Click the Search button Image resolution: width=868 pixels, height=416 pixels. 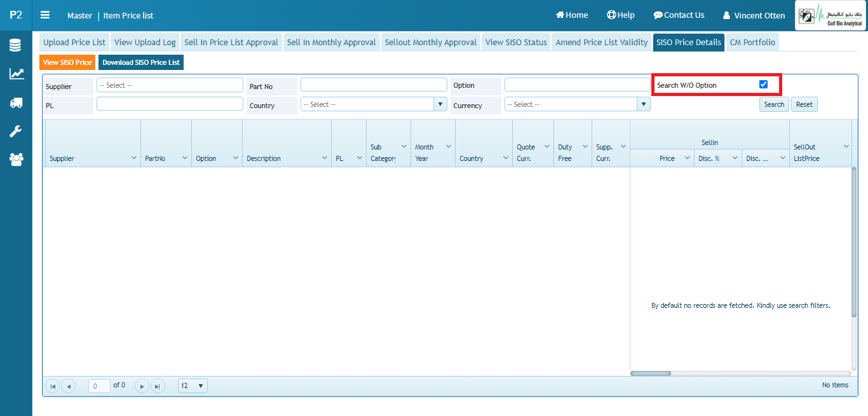[774, 104]
